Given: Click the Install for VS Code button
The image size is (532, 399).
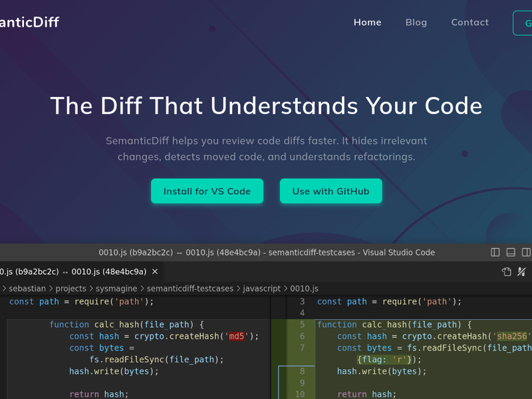Looking at the screenshot, I should click(x=207, y=191).
